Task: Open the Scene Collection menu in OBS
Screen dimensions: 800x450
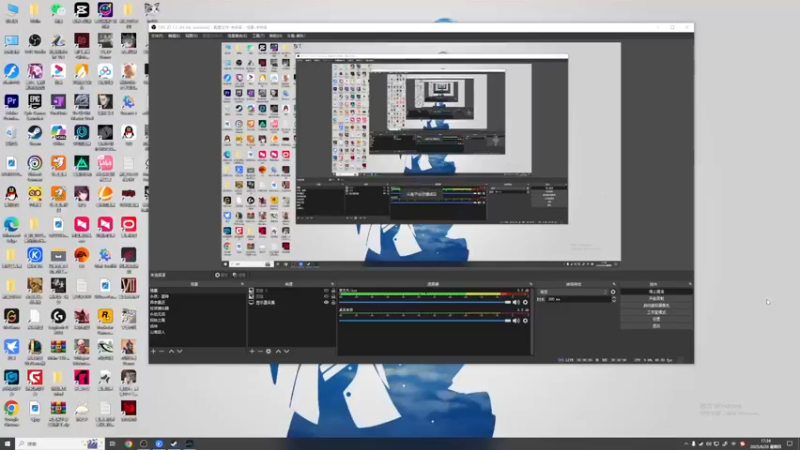Action: [237, 36]
